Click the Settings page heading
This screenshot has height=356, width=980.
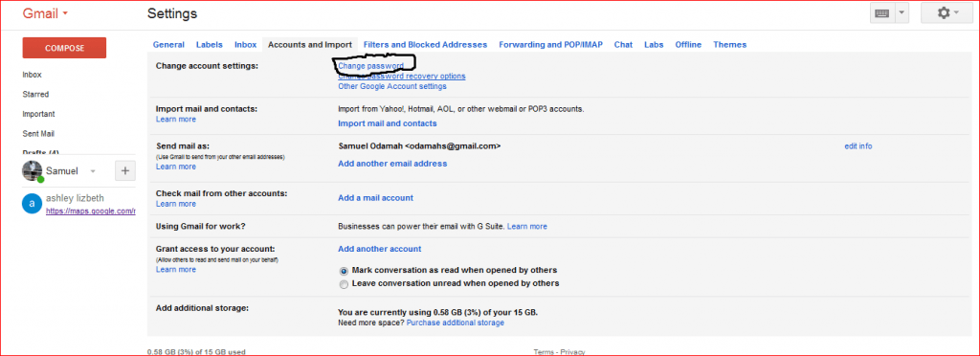172,13
